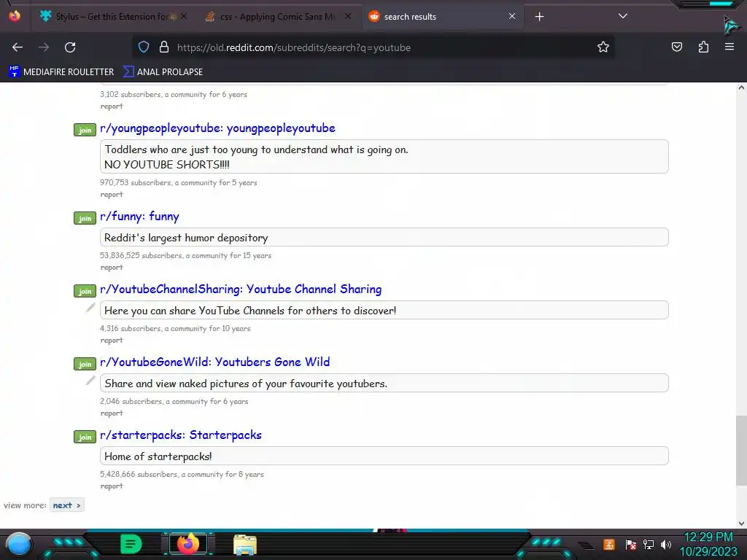Join r/youngpeopleyoutube subreddit
This screenshot has height=560, width=747.
[x=85, y=130]
